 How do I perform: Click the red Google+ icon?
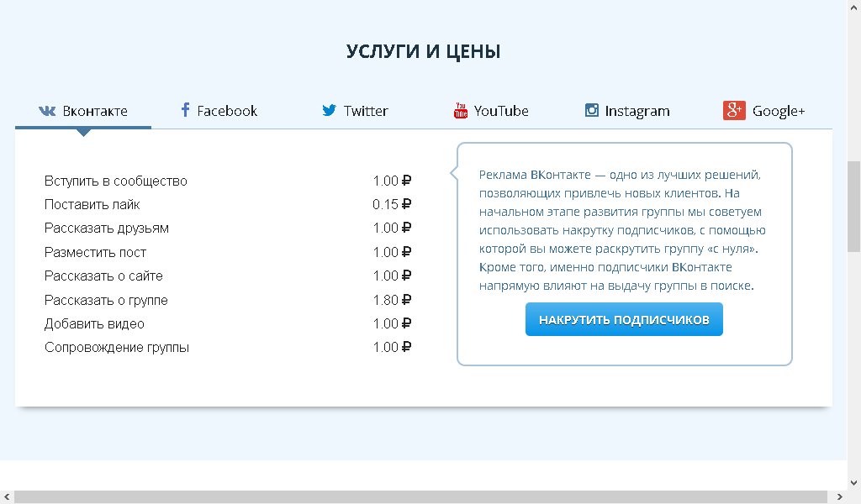pos(734,110)
